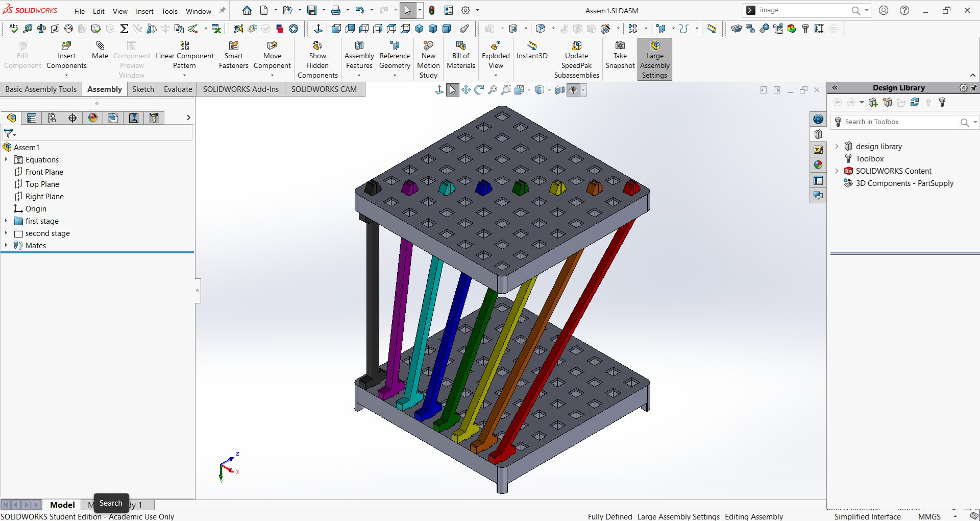Click the Mate tool icon
The image size is (980, 521).
[x=100, y=46]
